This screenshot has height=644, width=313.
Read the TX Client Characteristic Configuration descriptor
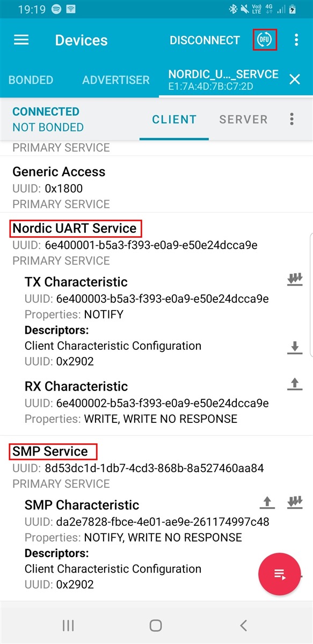(294, 348)
